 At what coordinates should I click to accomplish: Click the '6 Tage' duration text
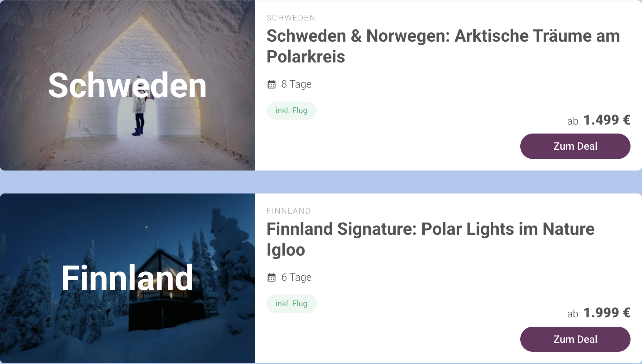[296, 277]
